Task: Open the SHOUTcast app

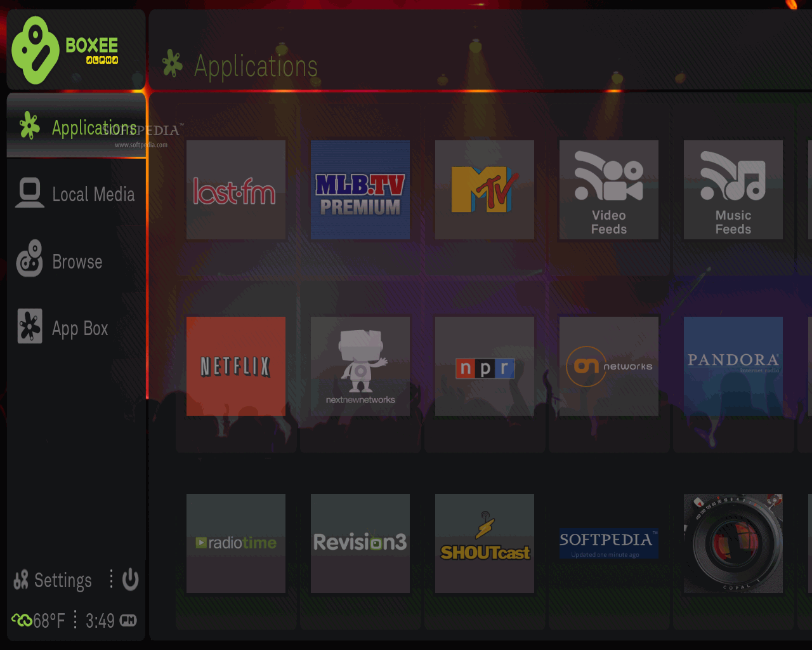Action: [485, 543]
